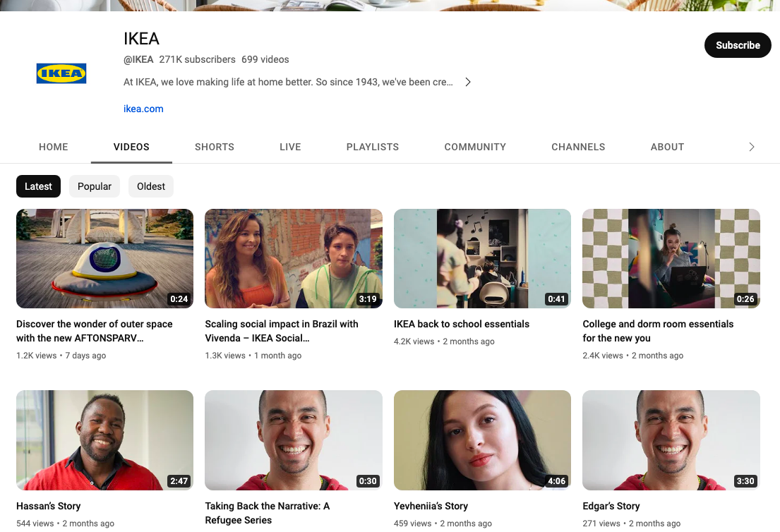
Task: View the About tab
Action: coord(667,147)
